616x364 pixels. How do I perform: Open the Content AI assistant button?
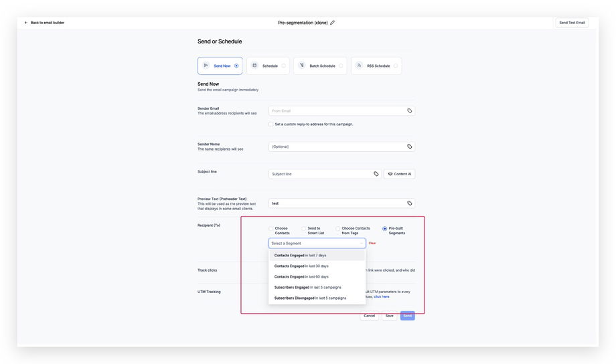[x=399, y=174]
